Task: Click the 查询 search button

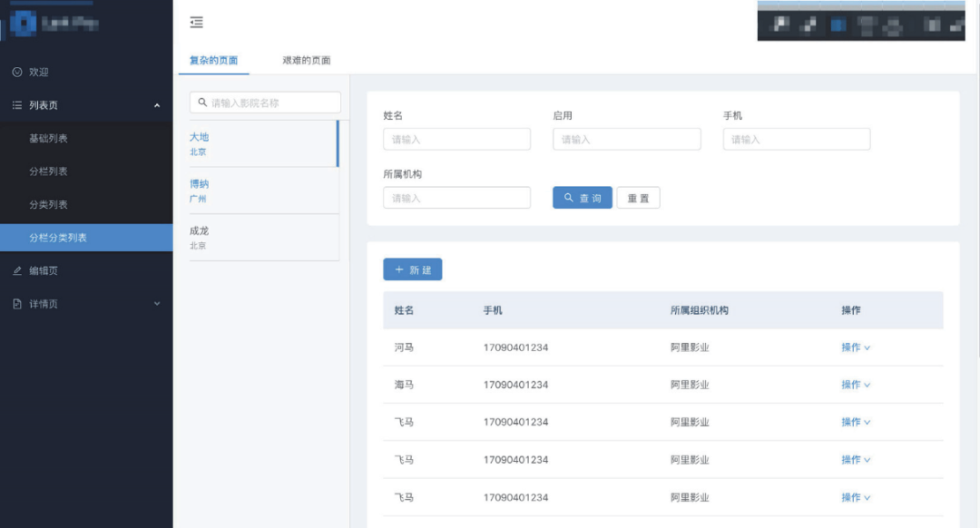Action: 583,198
